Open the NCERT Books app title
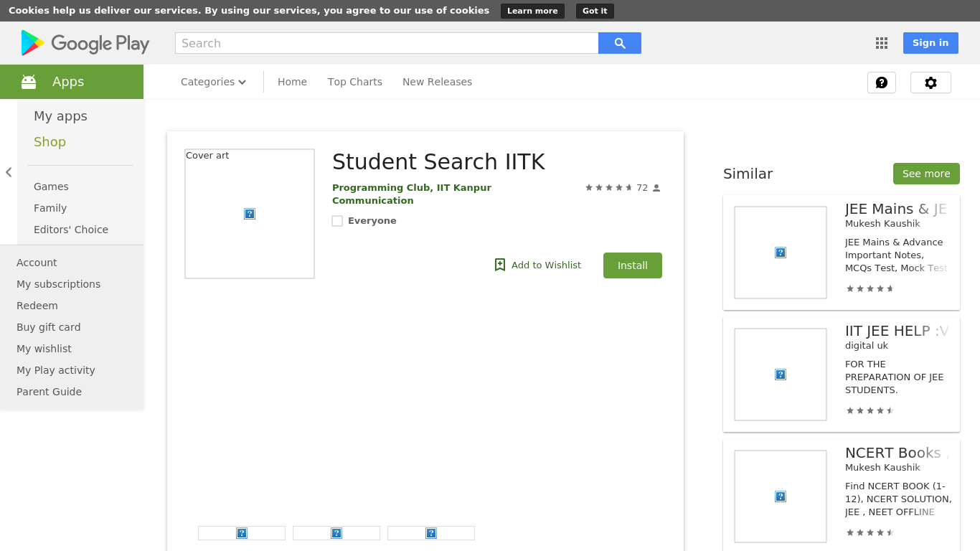The width and height of the screenshot is (980, 551). (897, 453)
